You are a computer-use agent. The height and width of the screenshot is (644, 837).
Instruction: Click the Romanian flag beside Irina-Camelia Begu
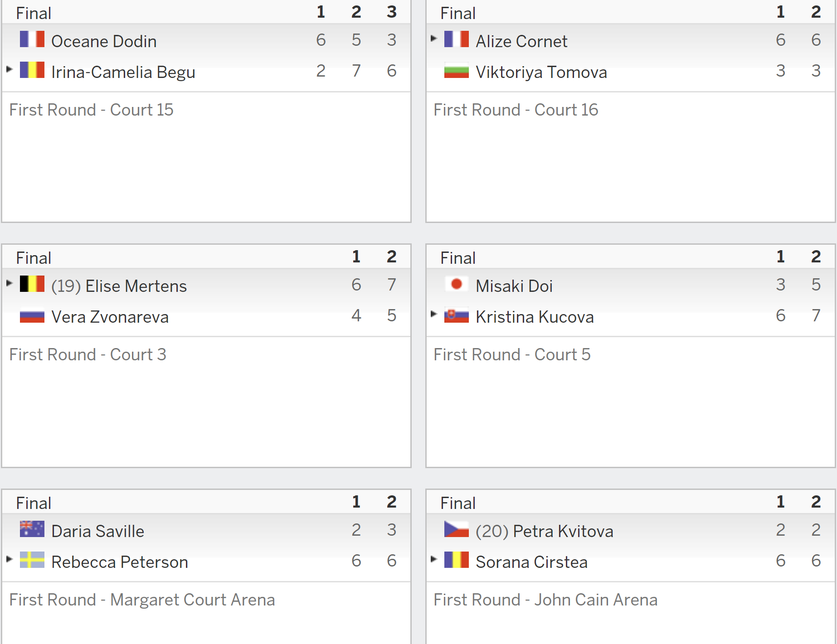click(32, 70)
